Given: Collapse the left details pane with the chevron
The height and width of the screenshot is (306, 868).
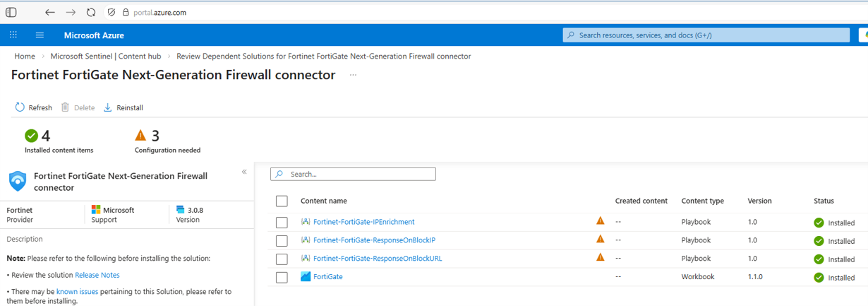Looking at the screenshot, I should pyautogui.click(x=244, y=172).
